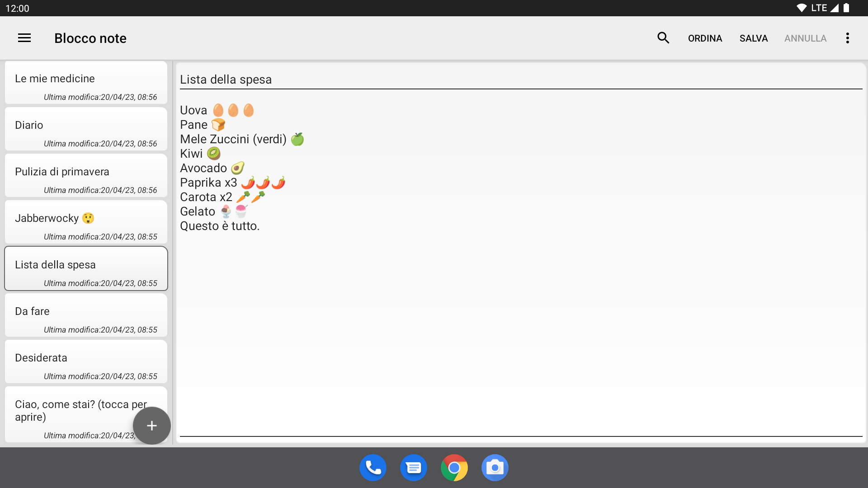This screenshot has width=868, height=488.
Task: Open the Pulizia di primavera note
Action: tap(86, 176)
